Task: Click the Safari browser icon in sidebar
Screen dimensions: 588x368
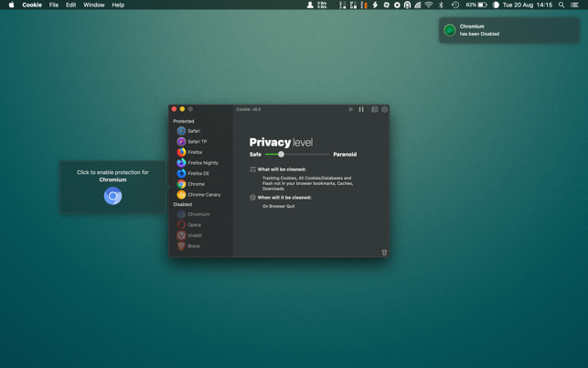Action: click(181, 131)
